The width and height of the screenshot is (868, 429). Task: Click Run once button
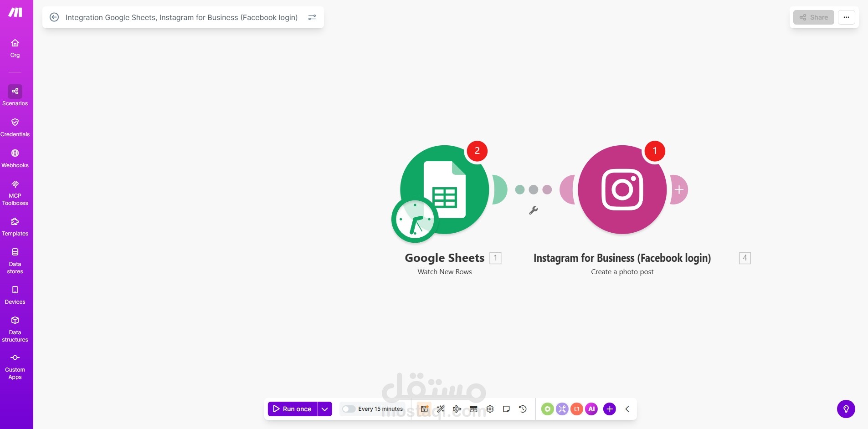pyautogui.click(x=293, y=409)
